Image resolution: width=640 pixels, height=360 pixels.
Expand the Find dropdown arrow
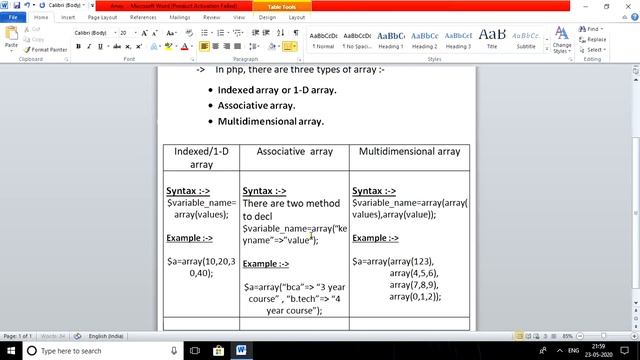click(x=602, y=29)
